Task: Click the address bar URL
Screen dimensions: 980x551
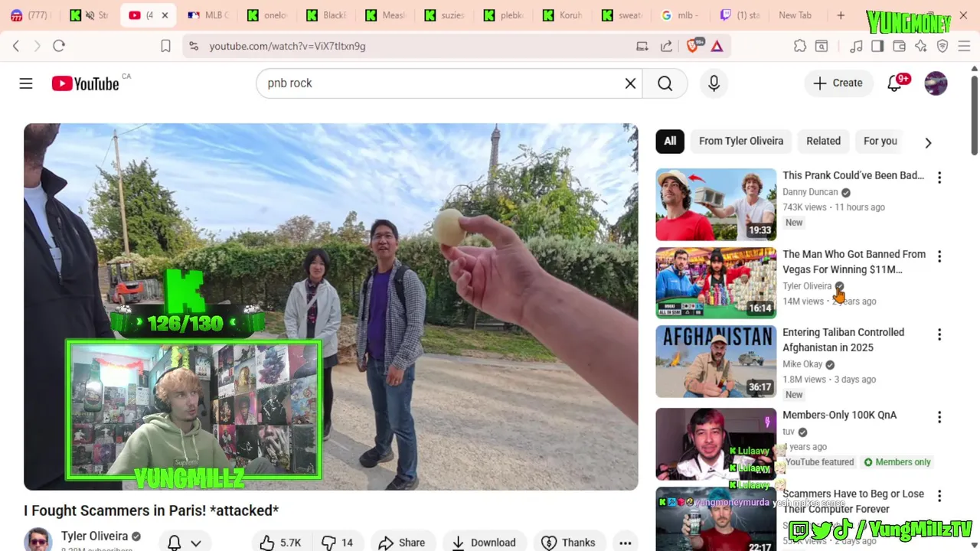Action: [x=287, y=46]
